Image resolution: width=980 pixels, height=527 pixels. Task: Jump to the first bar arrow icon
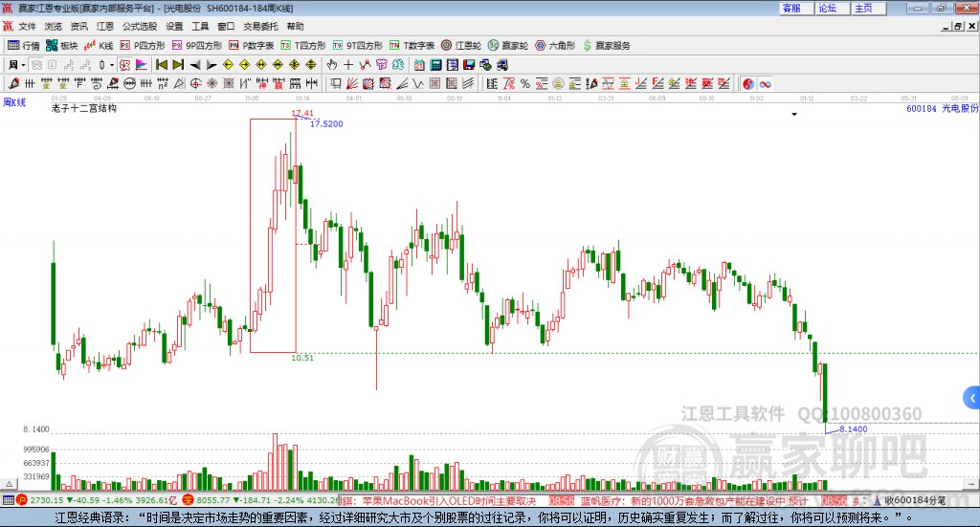click(x=161, y=65)
